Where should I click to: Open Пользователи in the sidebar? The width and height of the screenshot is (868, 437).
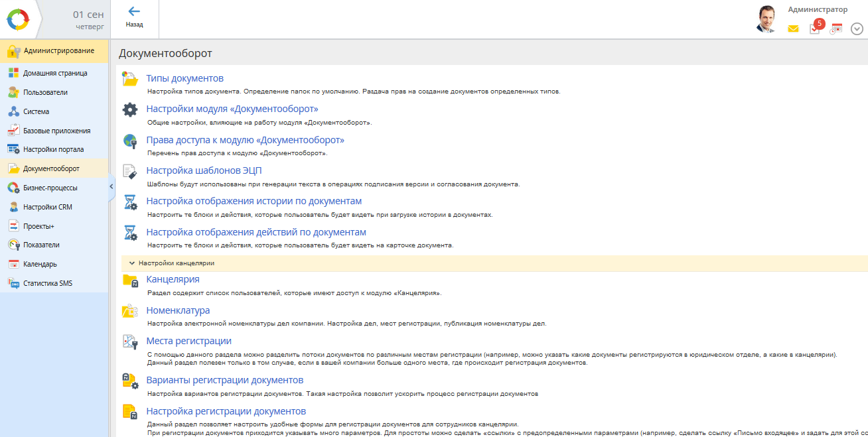tap(45, 92)
